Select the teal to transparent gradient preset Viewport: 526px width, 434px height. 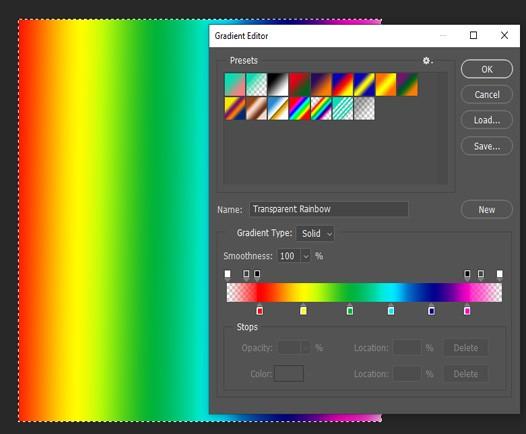(x=257, y=85)
